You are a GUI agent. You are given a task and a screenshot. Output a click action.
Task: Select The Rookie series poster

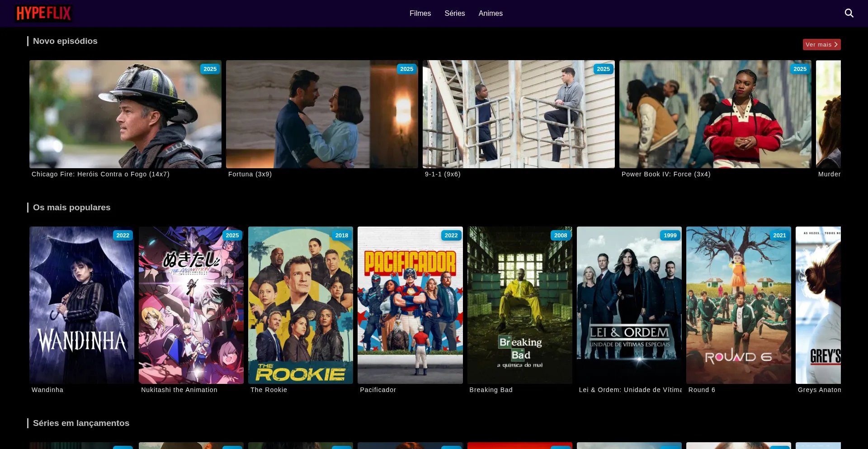click(300, 305)
